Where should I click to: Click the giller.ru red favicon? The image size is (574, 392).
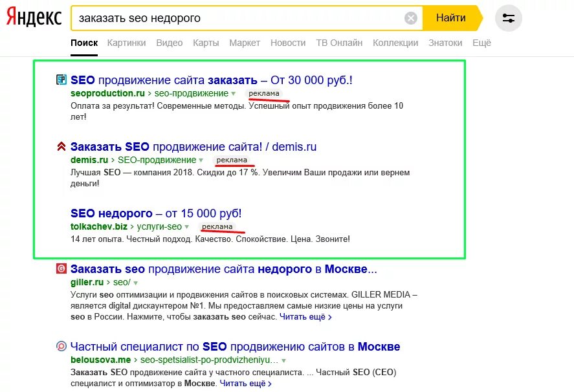[x=61, y=268]
